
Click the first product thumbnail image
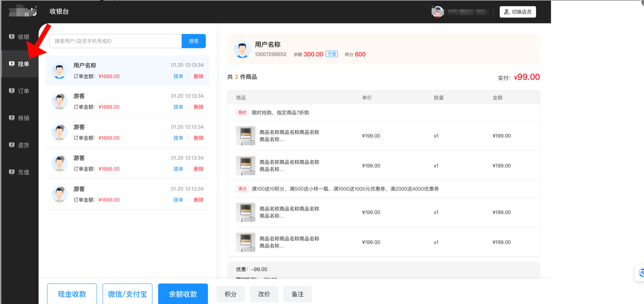(x=246, y=136)
